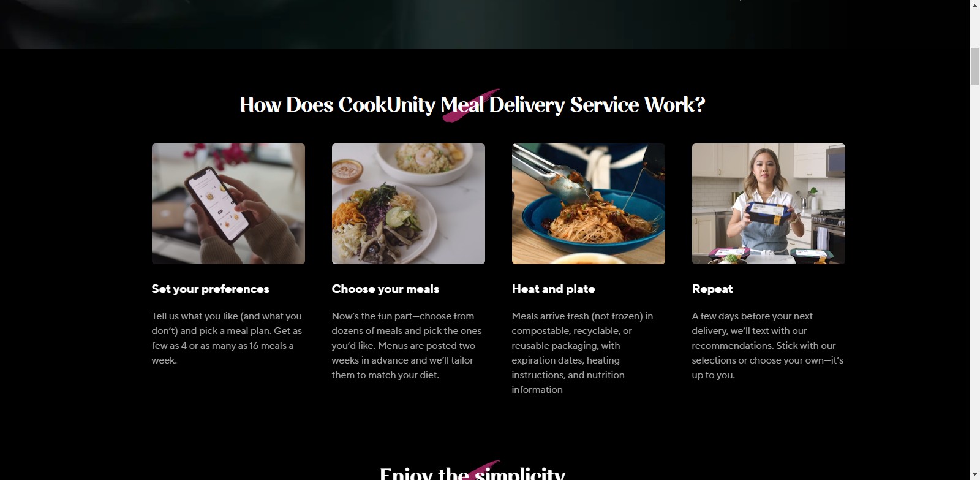This screenshot has width=980, height=480.
Task: Click the 'Now's the fun part' description text
Action: tap(407, 346)
